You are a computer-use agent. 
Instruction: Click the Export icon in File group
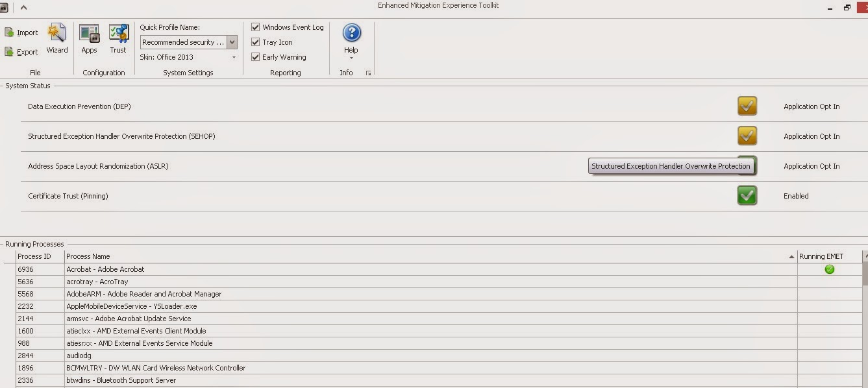(x=10, y=52)
